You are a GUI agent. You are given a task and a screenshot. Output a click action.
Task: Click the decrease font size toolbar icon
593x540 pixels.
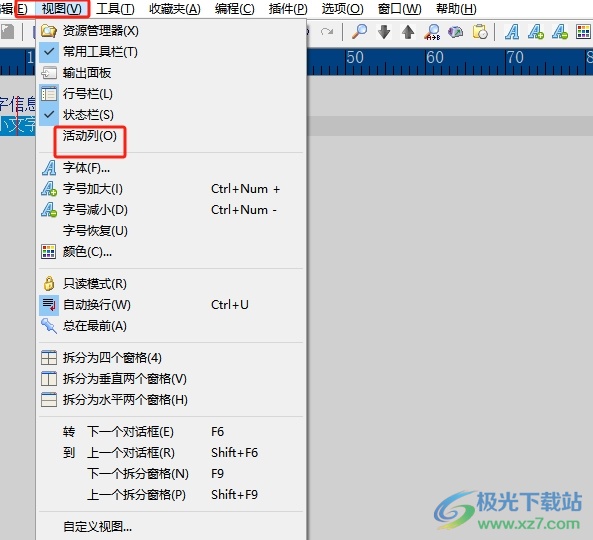tap(560, 32)
